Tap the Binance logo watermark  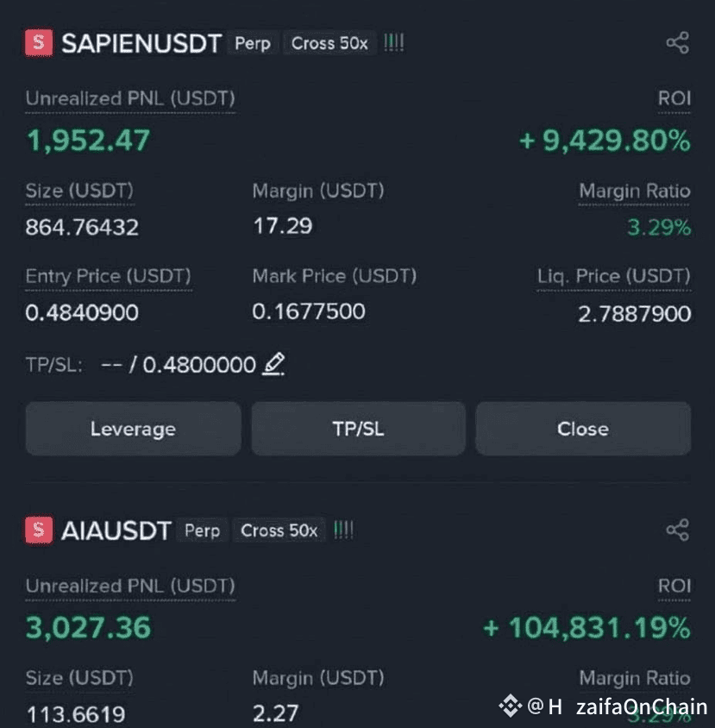pos(511,706)
